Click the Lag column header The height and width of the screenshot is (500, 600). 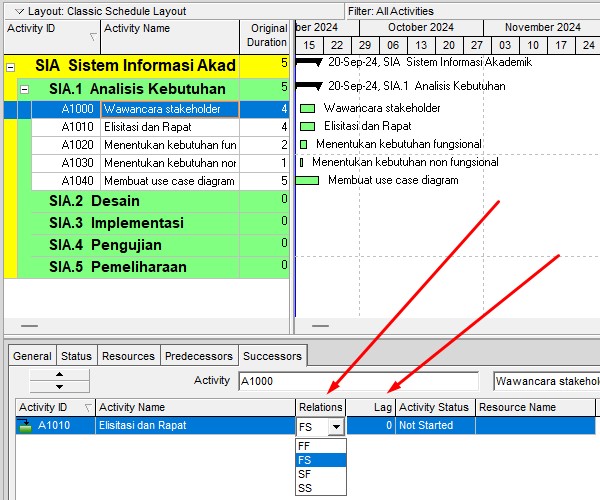click(x=371, y=407)
